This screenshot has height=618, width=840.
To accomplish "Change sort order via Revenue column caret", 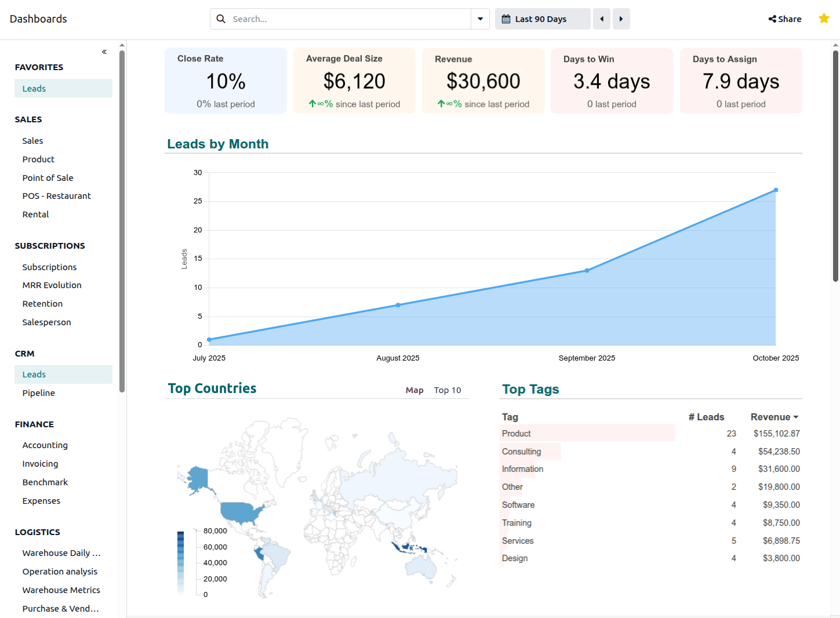I will coord(795,417).
